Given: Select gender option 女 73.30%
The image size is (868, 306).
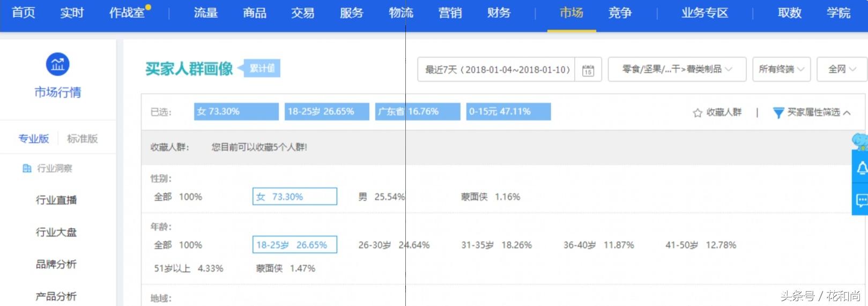Looking at the screenshot, I should [295, 196].
